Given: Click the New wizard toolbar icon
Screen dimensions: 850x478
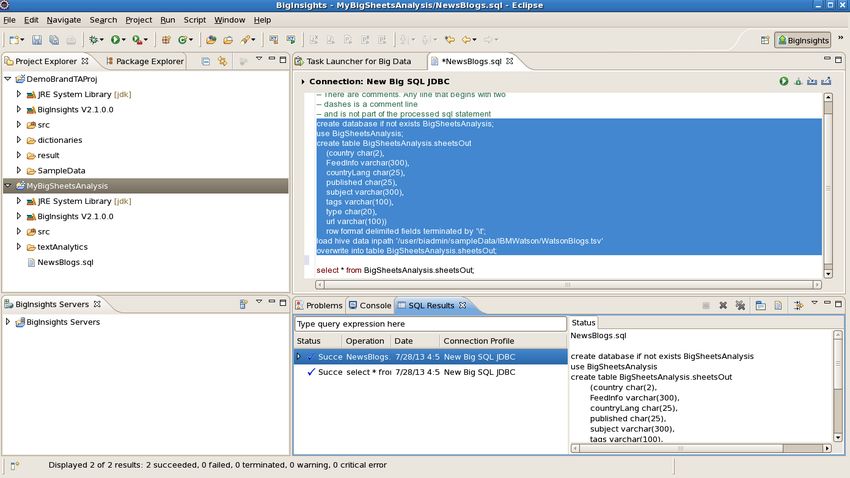Looking at the screenshot, I should 14,40.
